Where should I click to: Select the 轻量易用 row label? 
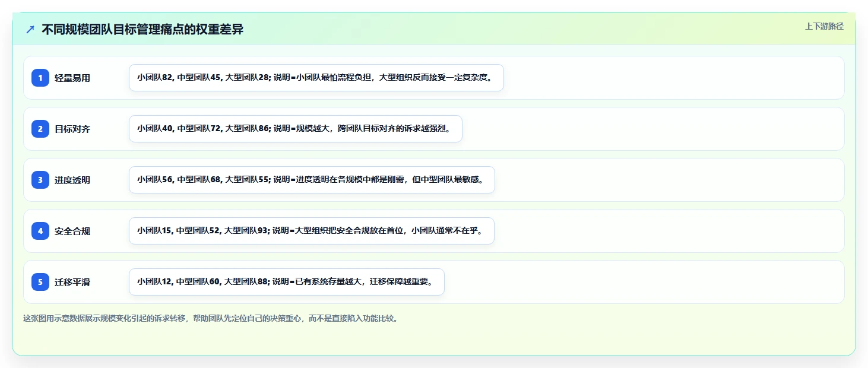(72, 78)
